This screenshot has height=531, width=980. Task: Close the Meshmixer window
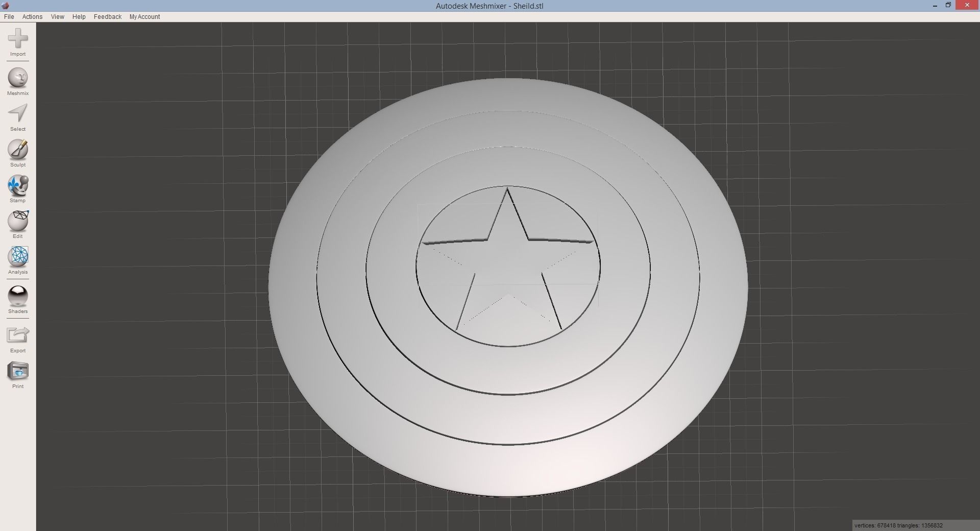point(967,6)
